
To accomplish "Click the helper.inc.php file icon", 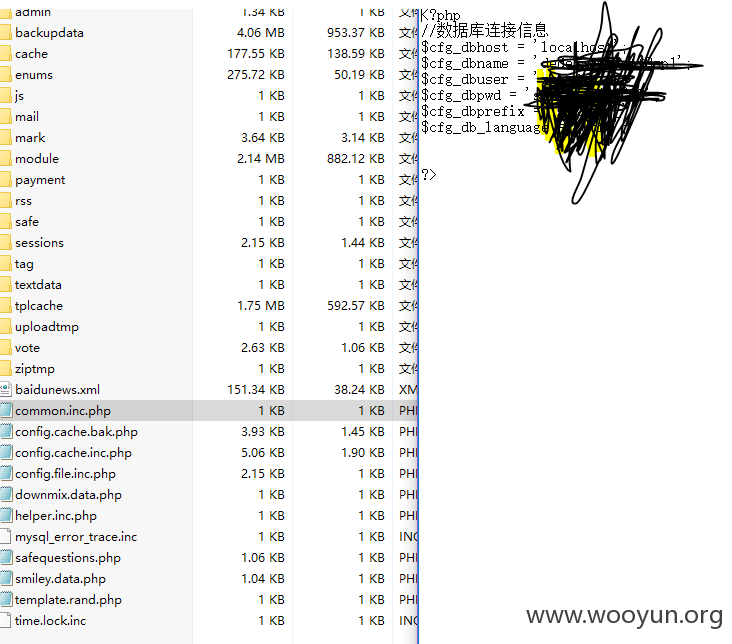I will point(6,516).
